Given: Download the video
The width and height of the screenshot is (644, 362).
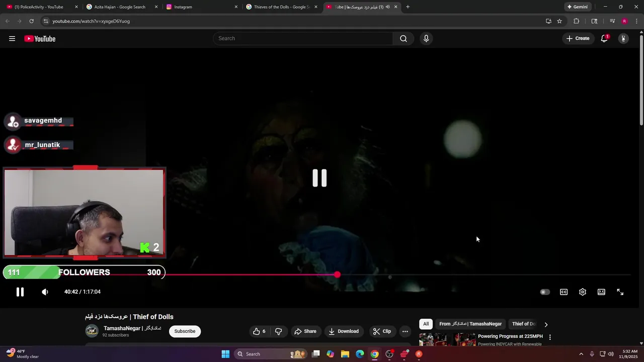Looking at the screenshot, I should point(344,331).
